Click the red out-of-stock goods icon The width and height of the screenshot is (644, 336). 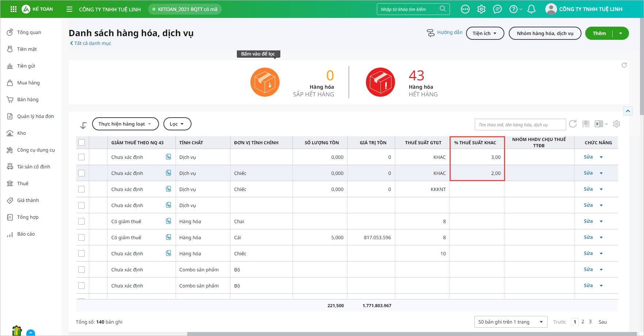click(380, 82)
